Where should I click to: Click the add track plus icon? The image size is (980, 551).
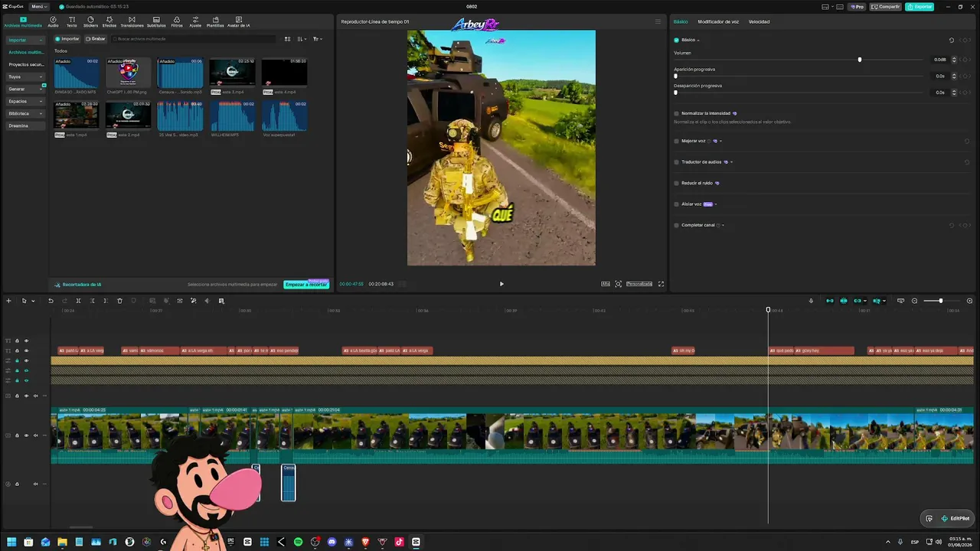[x=8, y=301]
